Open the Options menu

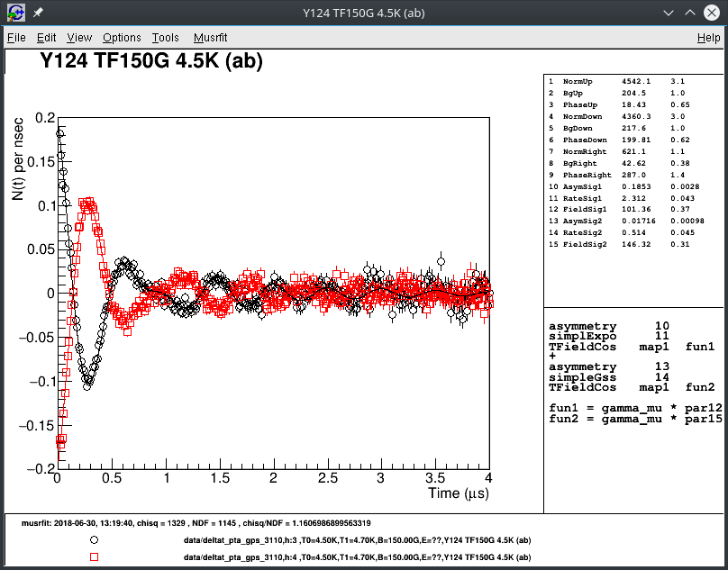[121, 38]
